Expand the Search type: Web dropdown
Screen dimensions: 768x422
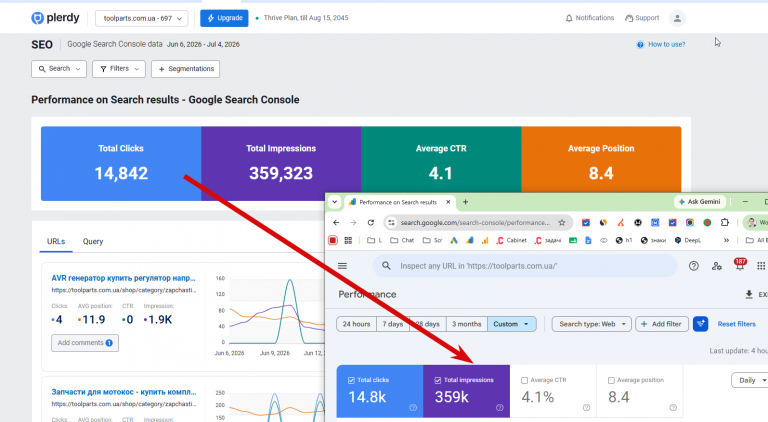point(592,324)
